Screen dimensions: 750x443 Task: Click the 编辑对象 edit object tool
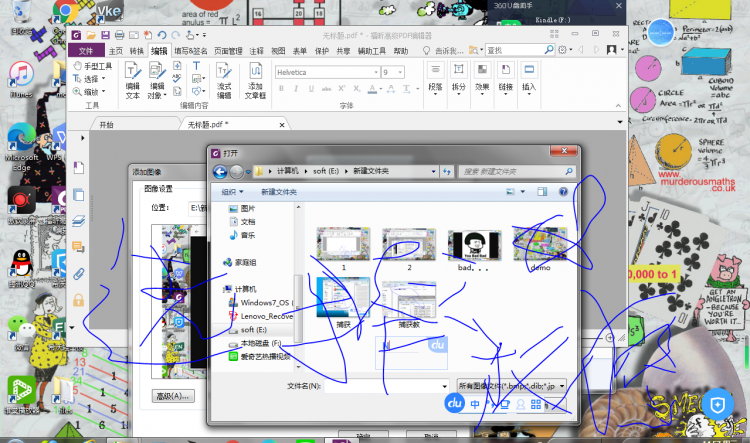[156, 80]
